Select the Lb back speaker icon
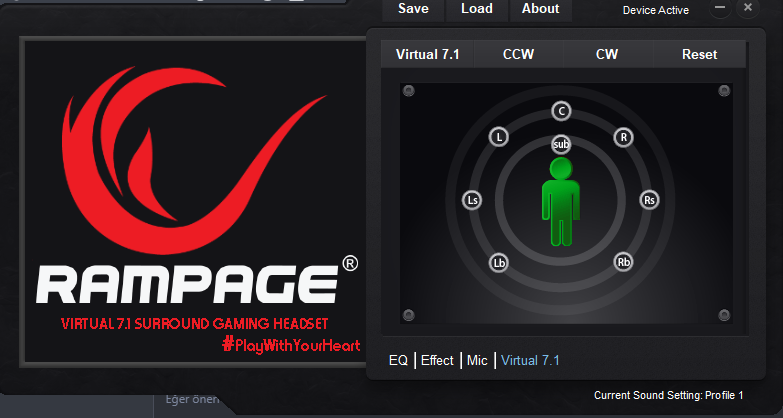The height and width of the screenshot is (418, 783). point(498,263)
